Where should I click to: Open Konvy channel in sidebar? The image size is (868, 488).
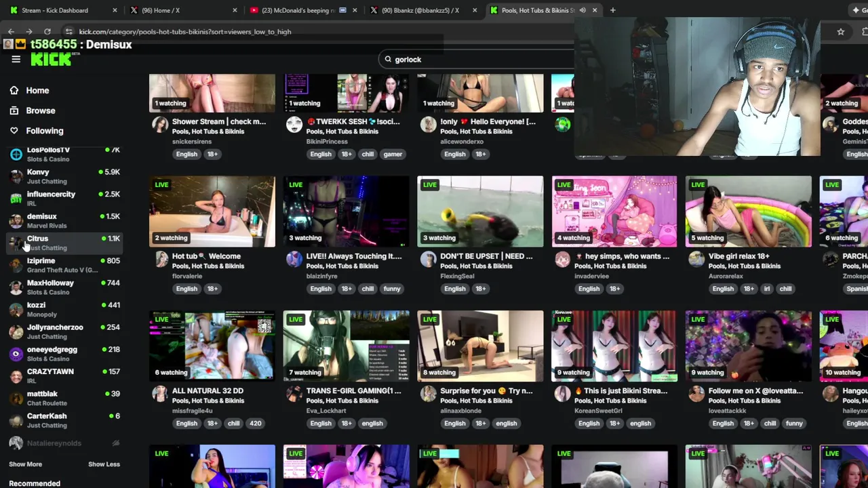[x=66, y=176]
